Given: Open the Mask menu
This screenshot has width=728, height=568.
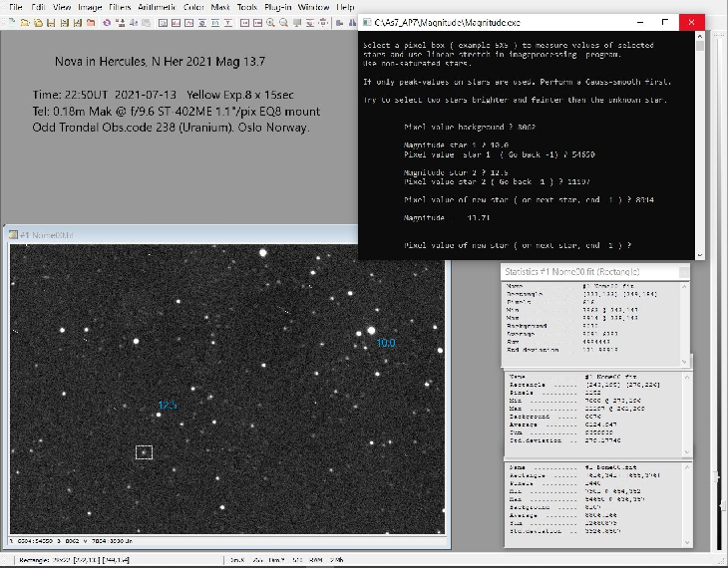Looking at the screenshot, I should (x=220, y=7).
